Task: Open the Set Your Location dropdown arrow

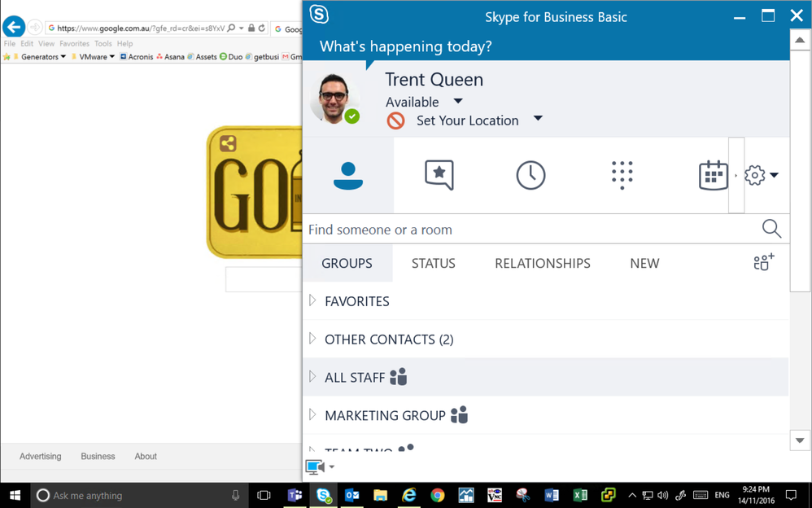Action: [x=538, y=119]
